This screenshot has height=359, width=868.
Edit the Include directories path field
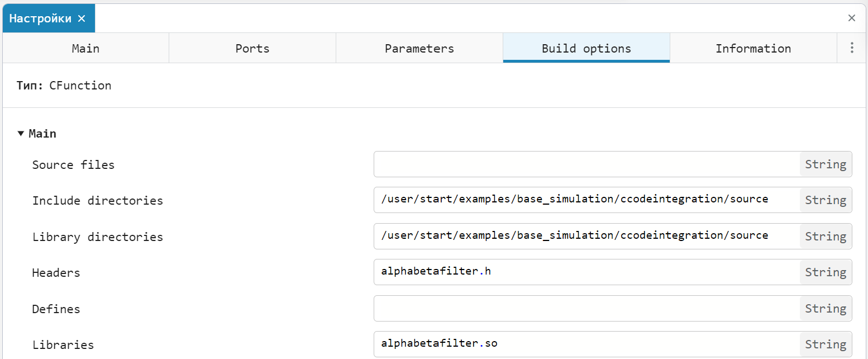point(586,200)
